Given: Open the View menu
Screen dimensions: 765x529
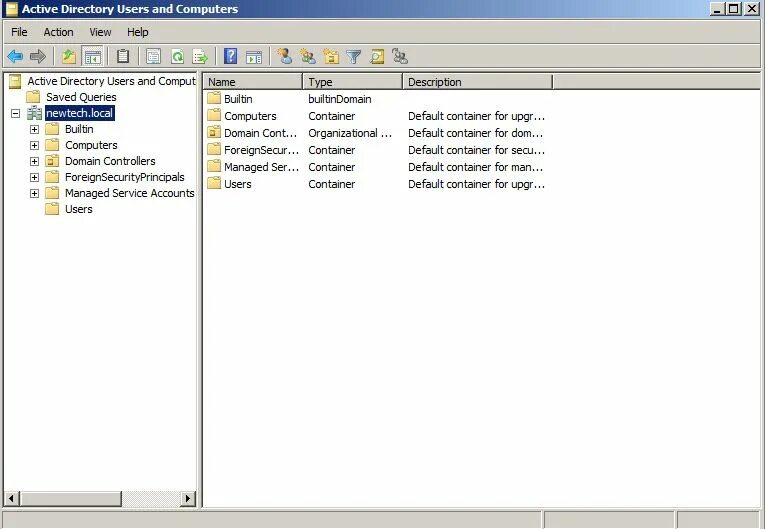Looking at the screenshot, I should pyautogui.click(x=100, y=32).
